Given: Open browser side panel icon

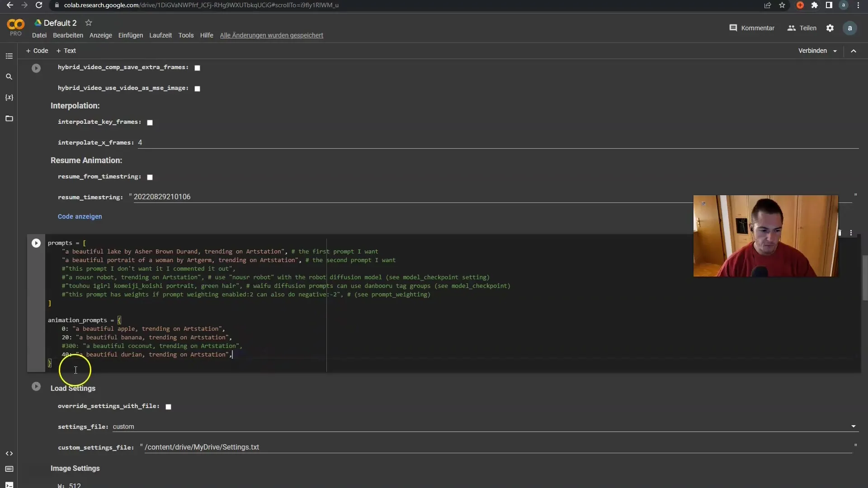Looking at the screenshot, I should (829, 5).
